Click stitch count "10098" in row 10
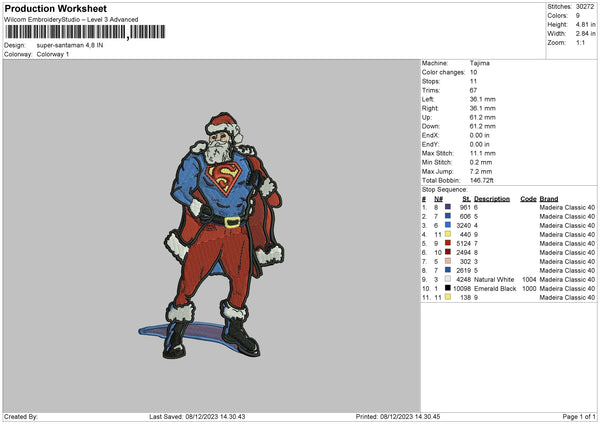The width and height of the screenshot is (600, 424). (462, 289)
